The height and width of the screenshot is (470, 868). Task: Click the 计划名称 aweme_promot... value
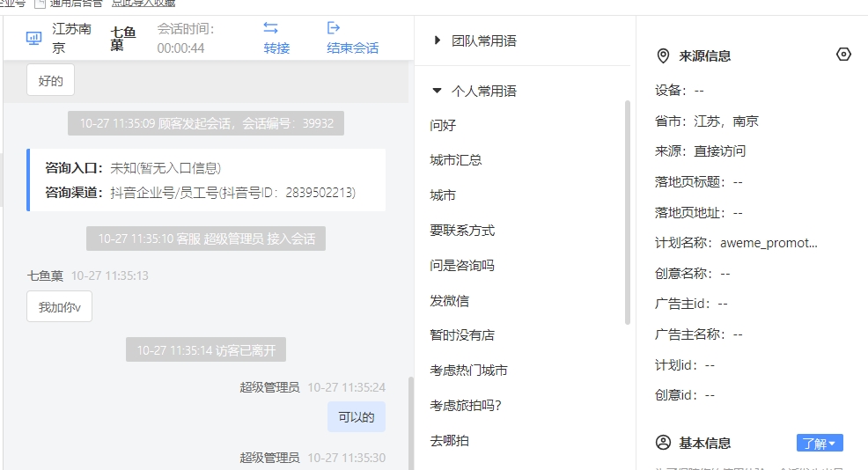point(769,243)
